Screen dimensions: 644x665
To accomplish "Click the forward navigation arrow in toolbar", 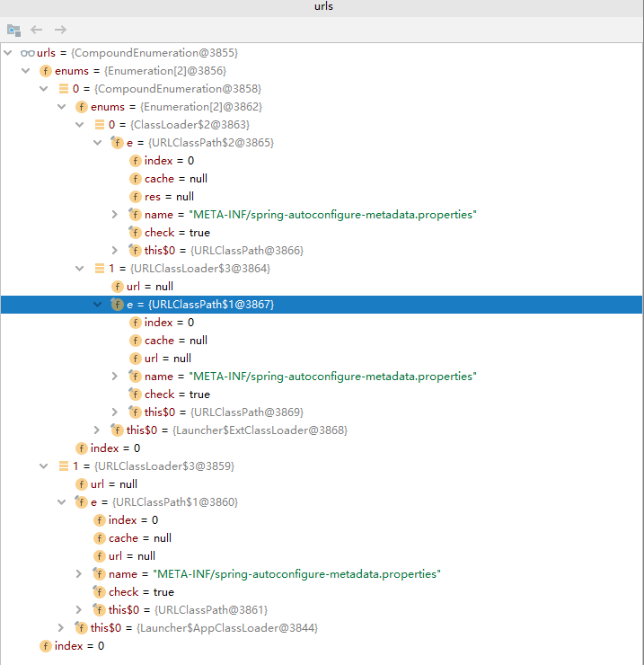I will [x=60, y=30].
